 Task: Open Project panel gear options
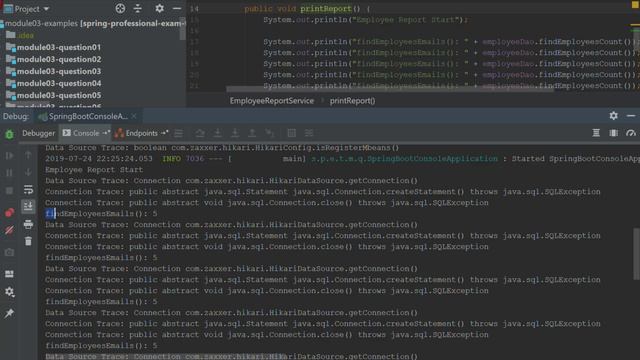click(x=160, y=8)
